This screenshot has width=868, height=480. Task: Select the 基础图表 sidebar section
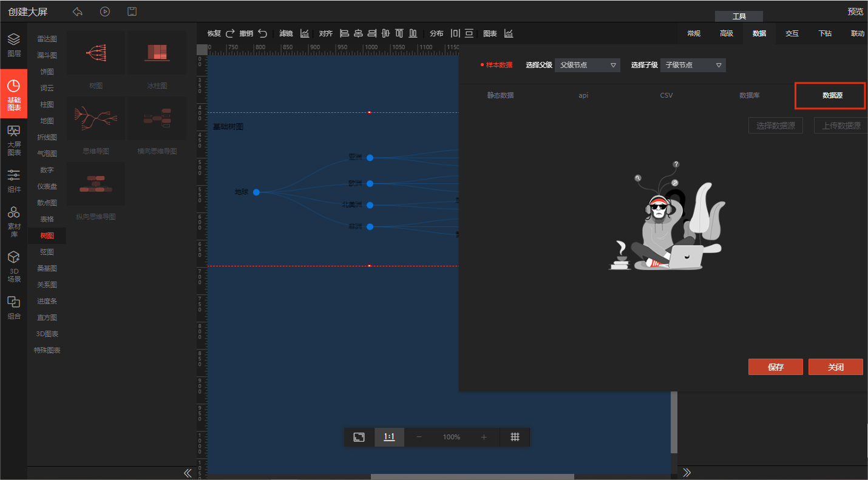[14, 93]
